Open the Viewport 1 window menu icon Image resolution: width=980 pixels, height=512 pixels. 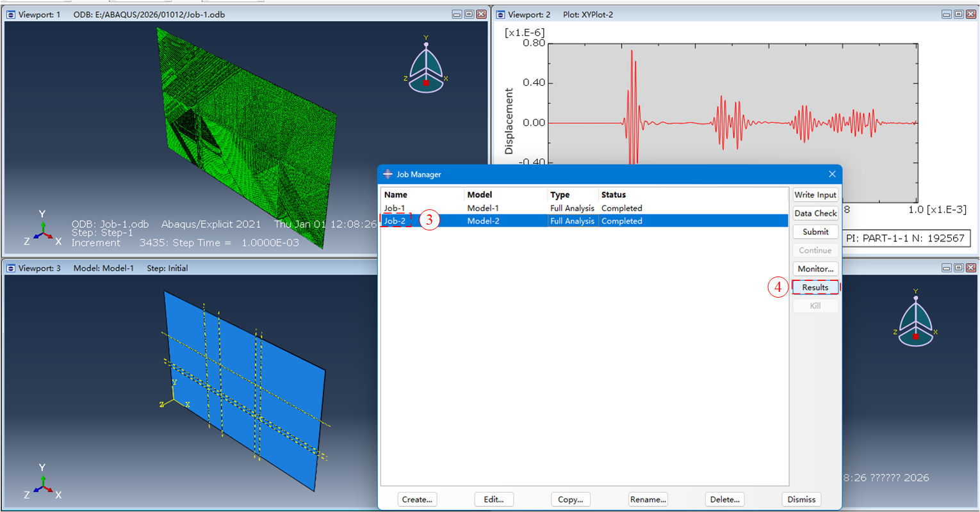(x=10, y=15)
